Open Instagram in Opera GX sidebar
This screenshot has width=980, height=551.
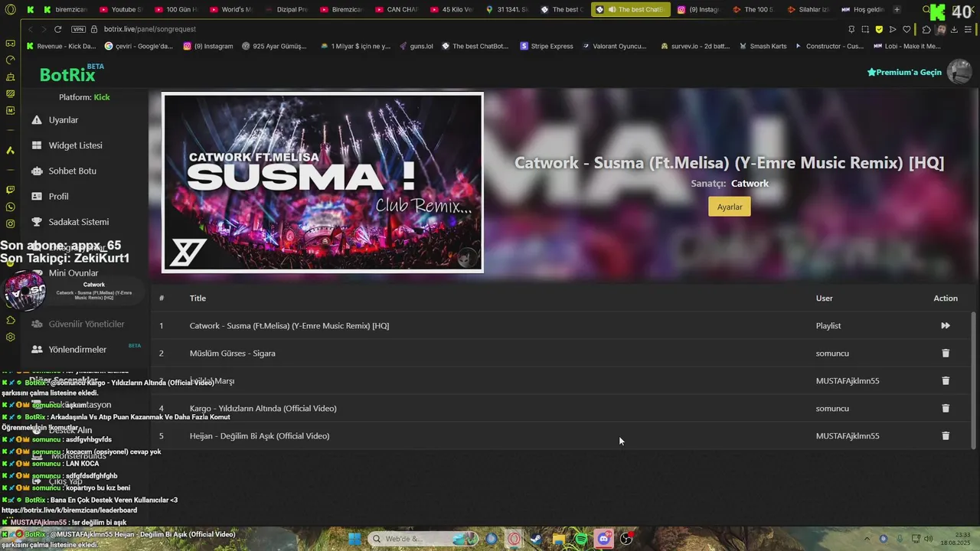click(x=10, y=223)
